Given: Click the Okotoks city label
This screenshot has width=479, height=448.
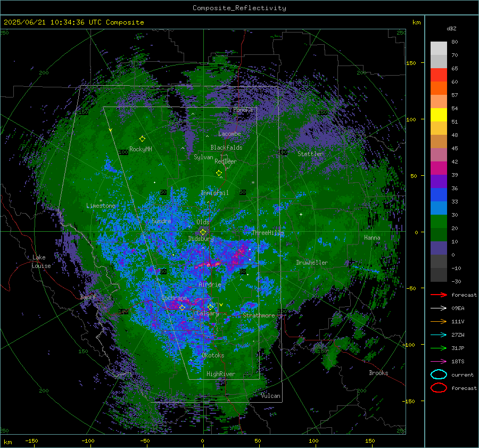Looking at the screenshot, I should click(x=213, y=355).
